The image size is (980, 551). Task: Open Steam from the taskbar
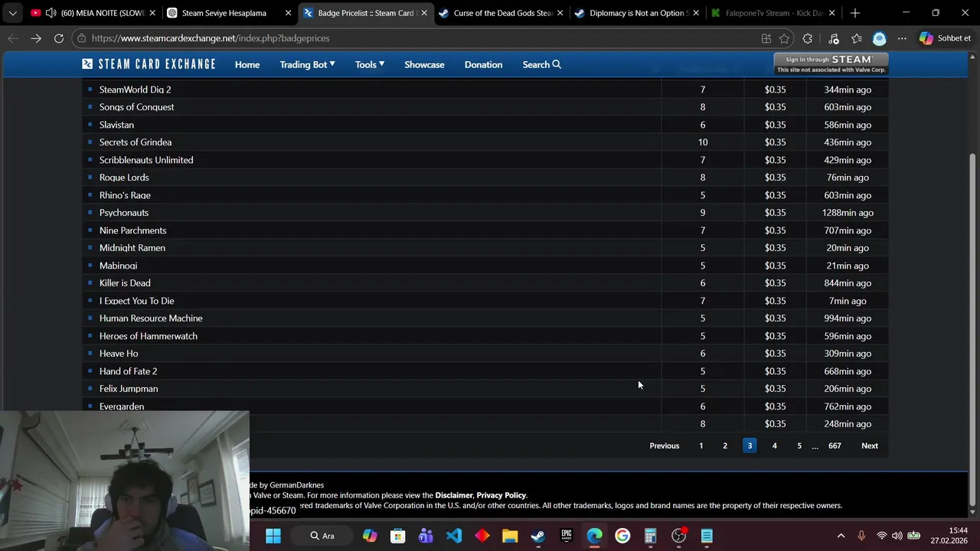coord(538,536)
